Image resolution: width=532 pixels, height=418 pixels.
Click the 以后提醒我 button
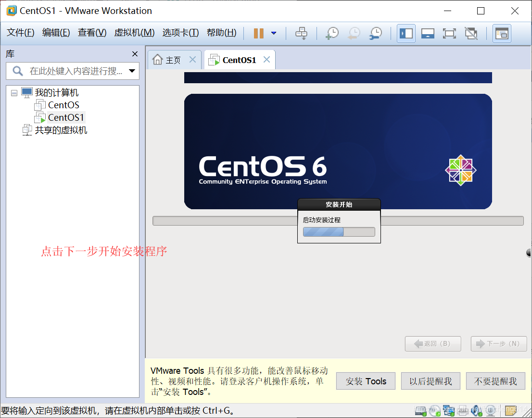click(431, 381)
